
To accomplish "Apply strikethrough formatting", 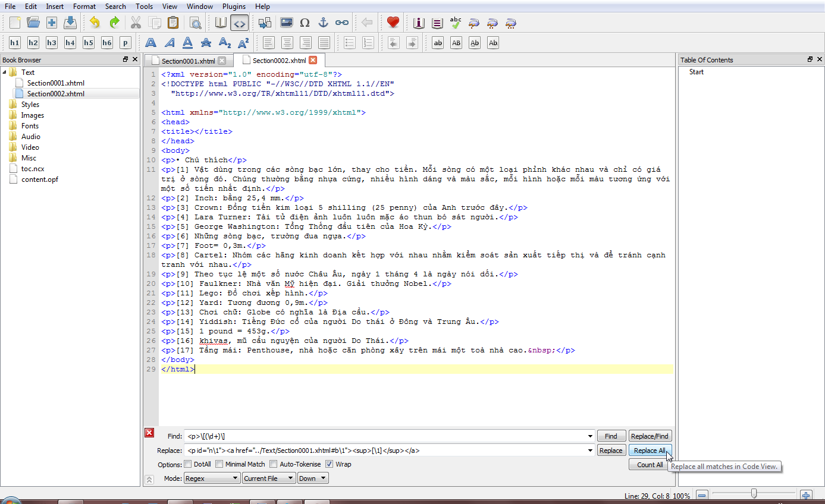I will coord(206,43).
